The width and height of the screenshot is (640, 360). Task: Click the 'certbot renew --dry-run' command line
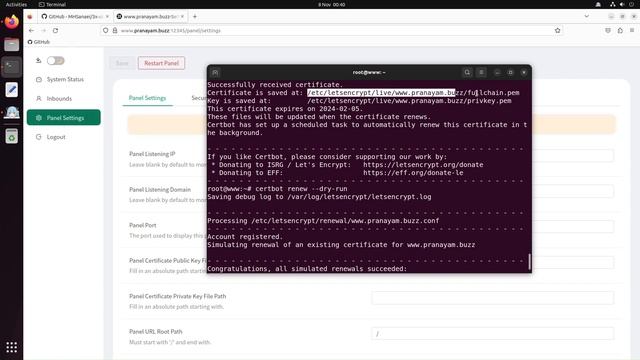301,189
